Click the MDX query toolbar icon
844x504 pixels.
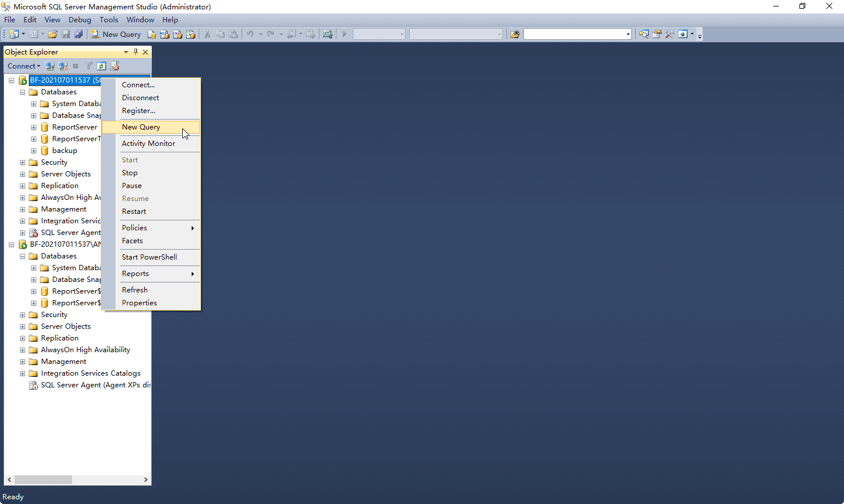pos(164,34)
